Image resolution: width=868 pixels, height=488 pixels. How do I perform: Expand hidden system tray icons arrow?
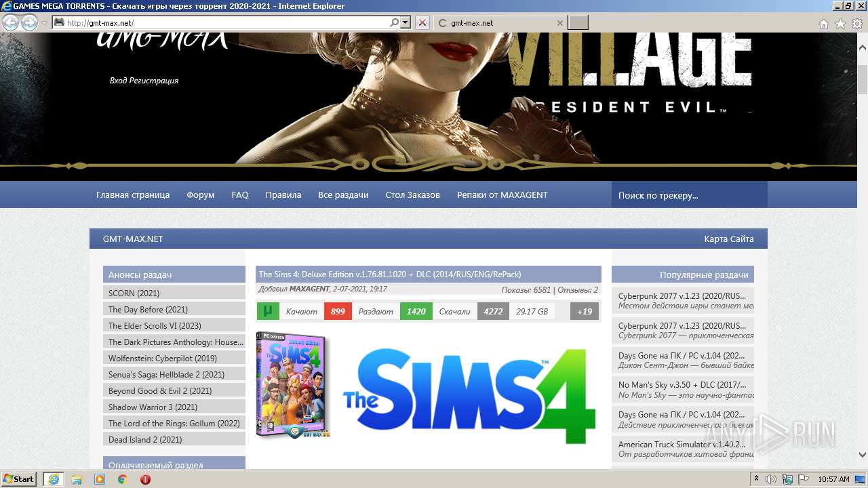(x=756, y=479)
